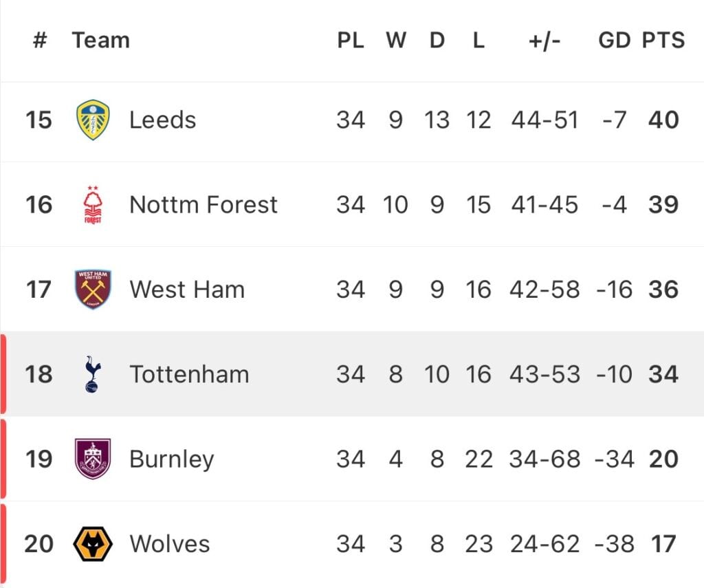
Task: Click Tottenham's 34 points value
Action: pyautogui.click(x=663, y=374)
